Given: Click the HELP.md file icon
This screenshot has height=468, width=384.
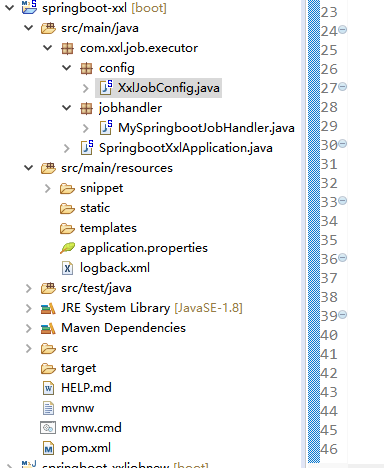Looking at the screenshot, I should [x=49, y=388].
